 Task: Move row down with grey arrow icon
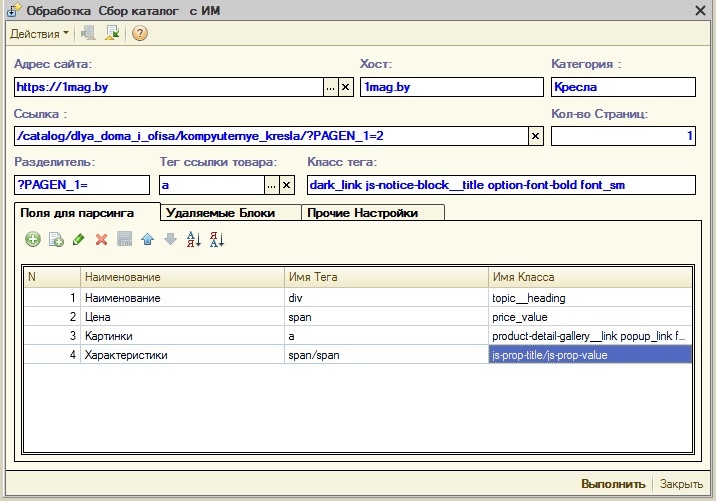point(170,239)
